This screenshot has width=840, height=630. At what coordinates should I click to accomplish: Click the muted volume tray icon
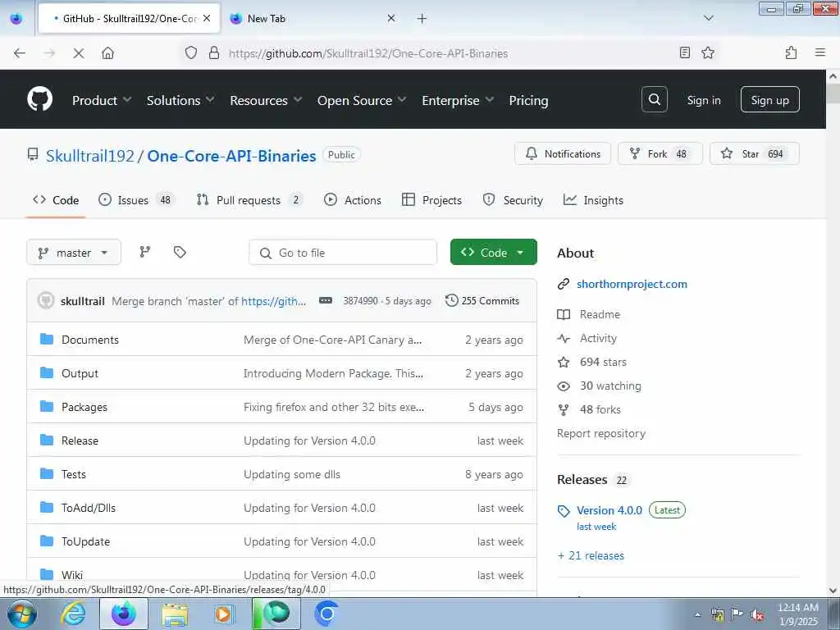(757, 614)
